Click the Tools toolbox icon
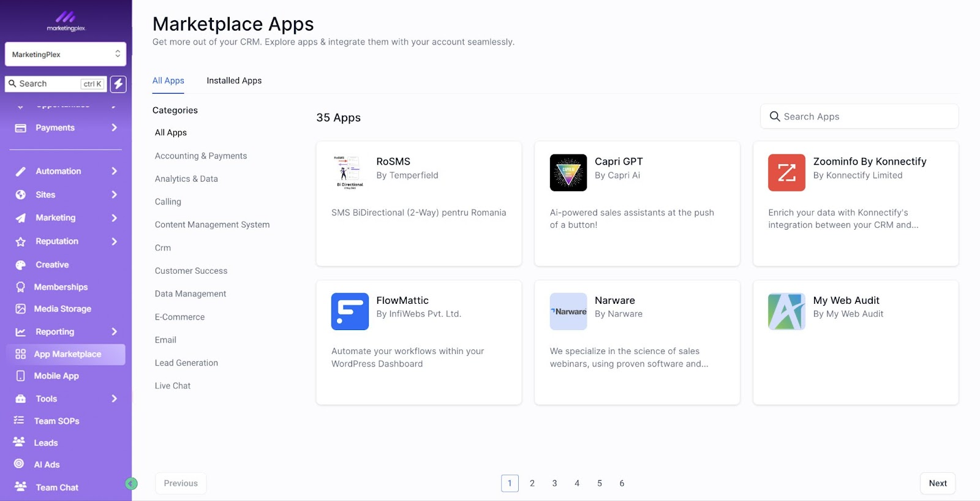 pos(21,399)
